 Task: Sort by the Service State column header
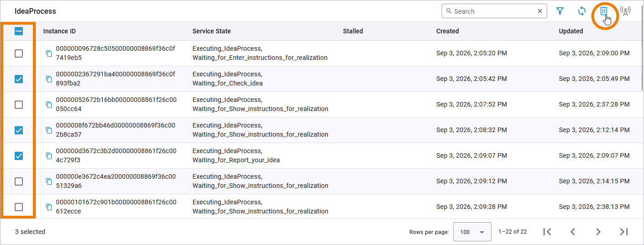tap(211, 31)
